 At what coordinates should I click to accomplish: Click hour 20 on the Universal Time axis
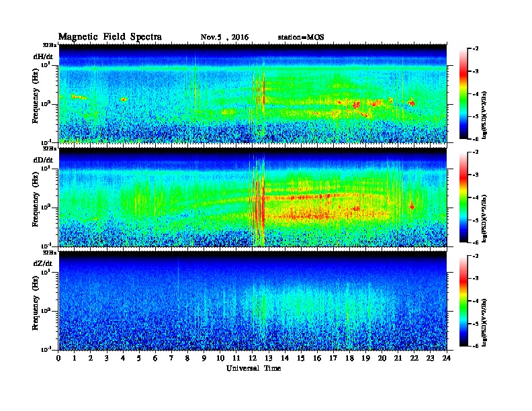(382, 359)
